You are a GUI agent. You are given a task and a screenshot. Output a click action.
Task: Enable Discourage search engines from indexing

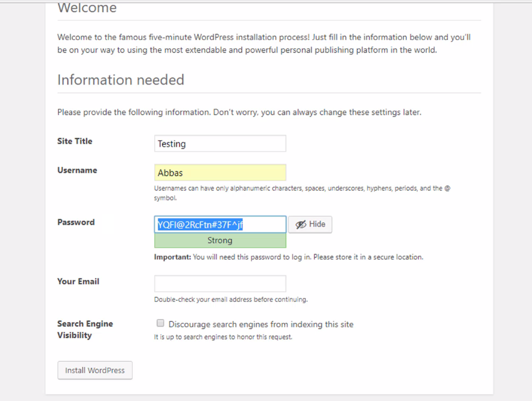coord(160,323)
